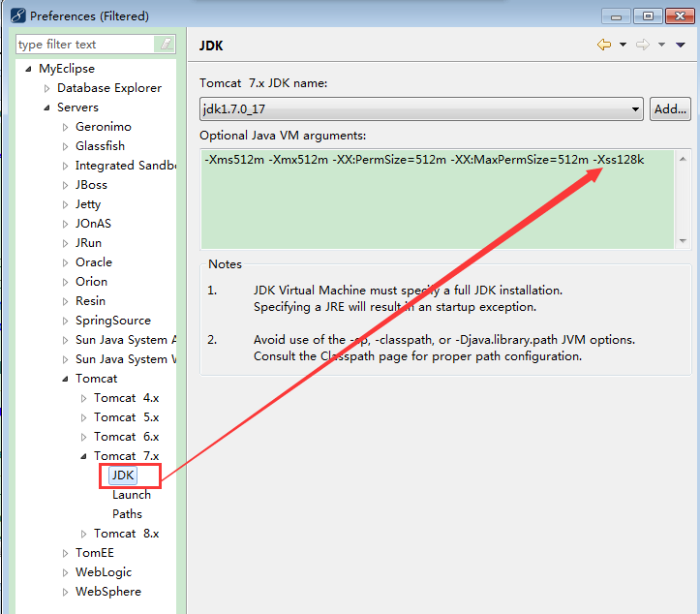
Task: Select the Launch item under Tomcat 7.x
Action: click(132, 495)
